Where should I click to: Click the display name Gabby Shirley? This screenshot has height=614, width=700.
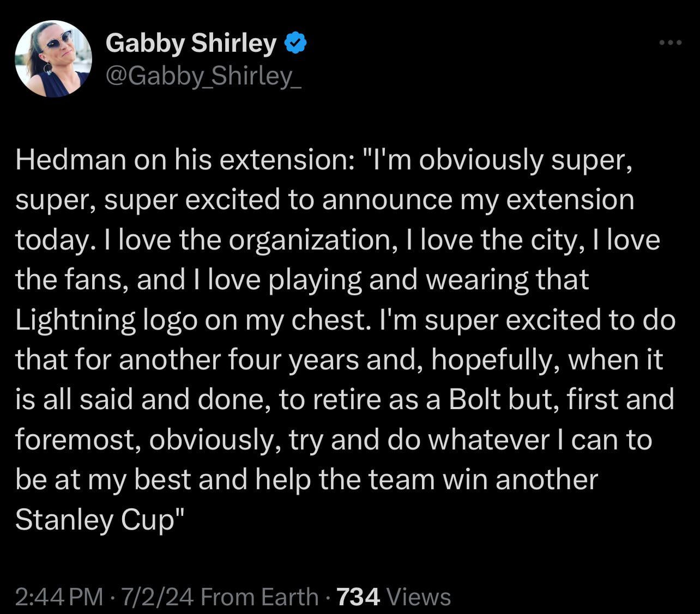coord(191,43)
